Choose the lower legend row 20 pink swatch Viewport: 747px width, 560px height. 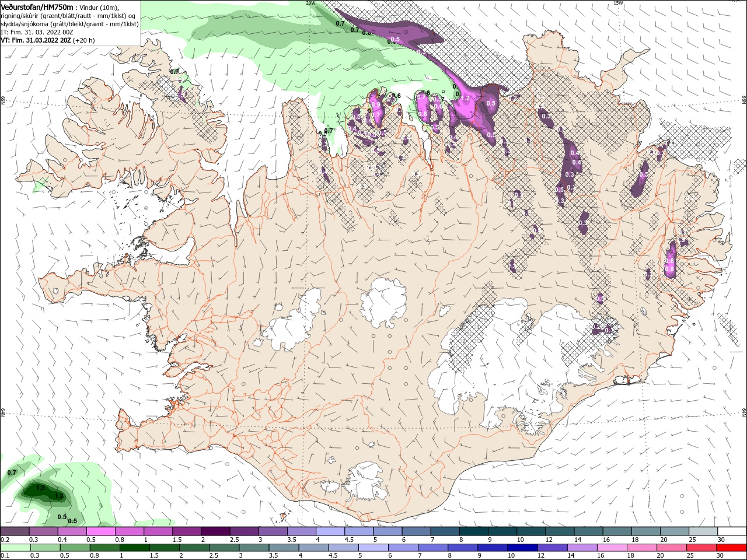pyautogui.click(x=671, y=548)
